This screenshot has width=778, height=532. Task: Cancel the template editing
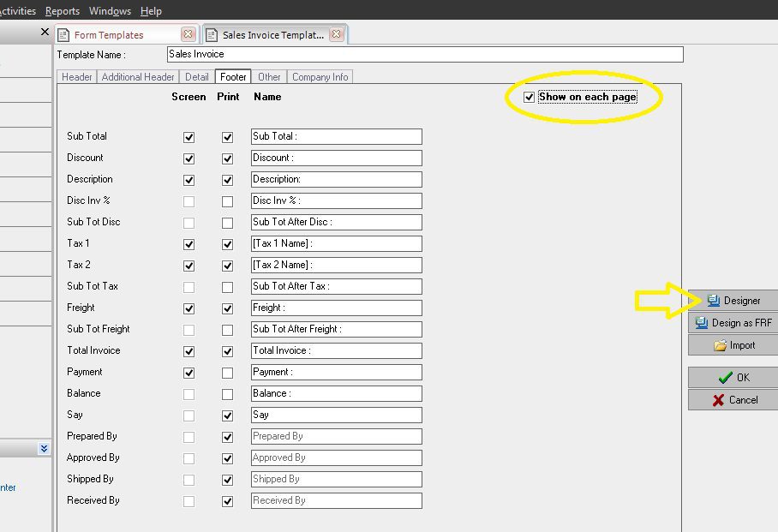coord(733,400)
